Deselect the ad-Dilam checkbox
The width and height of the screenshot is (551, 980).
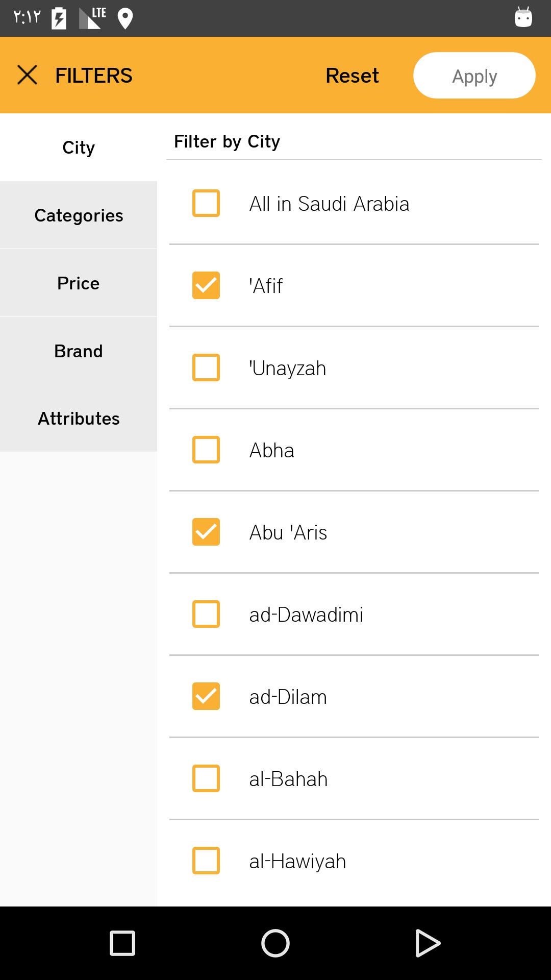point(206,696)
